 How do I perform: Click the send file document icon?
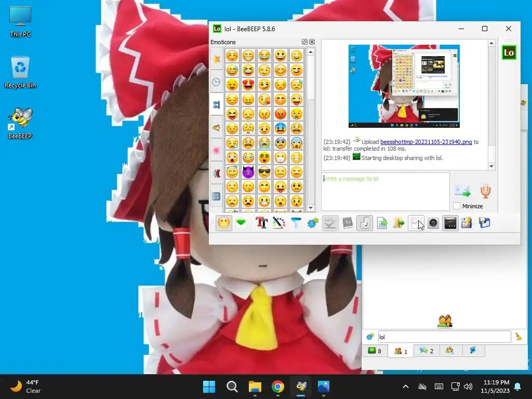[x=382, y=223]
